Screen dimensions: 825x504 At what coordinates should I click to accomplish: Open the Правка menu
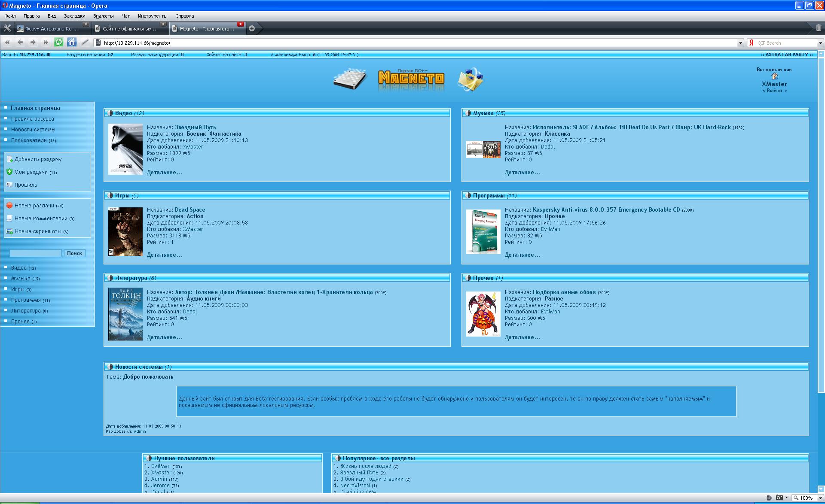point(32,16)
